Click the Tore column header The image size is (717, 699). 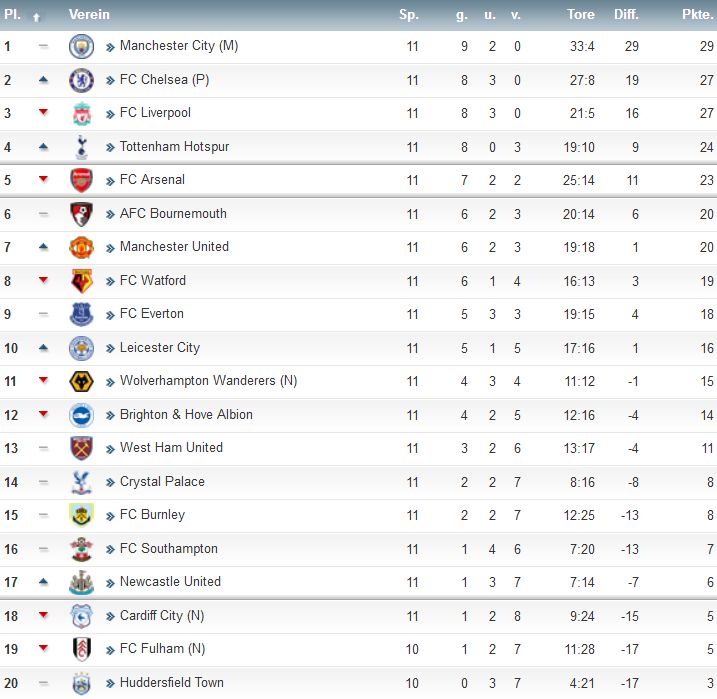581,15
